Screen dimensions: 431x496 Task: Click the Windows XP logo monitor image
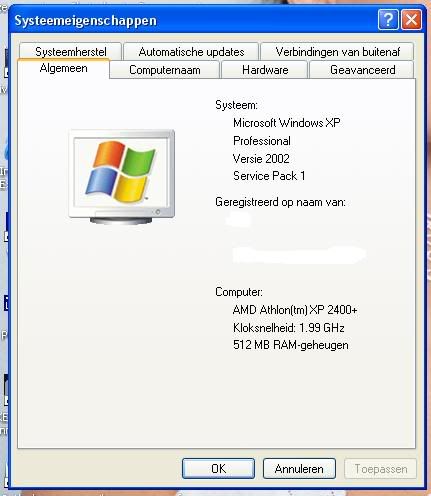click(122, 177)
